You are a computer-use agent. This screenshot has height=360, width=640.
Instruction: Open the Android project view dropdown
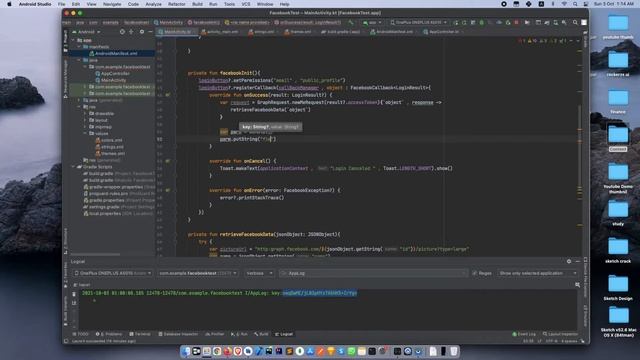pyautogui.click(x=86, y=32)
